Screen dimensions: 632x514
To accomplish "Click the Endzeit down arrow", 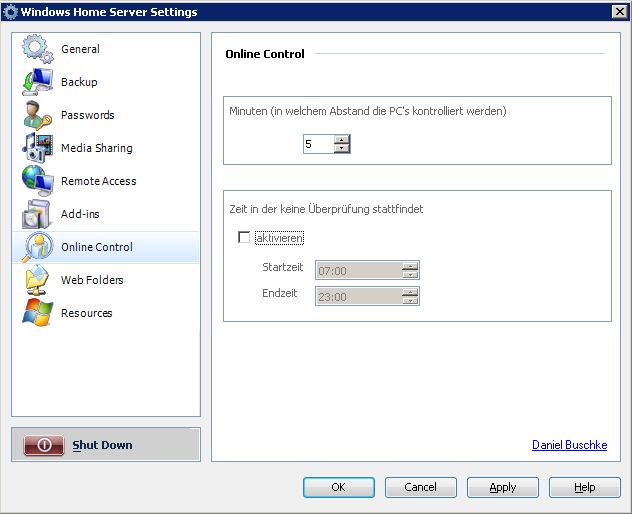I will point(410,301).
